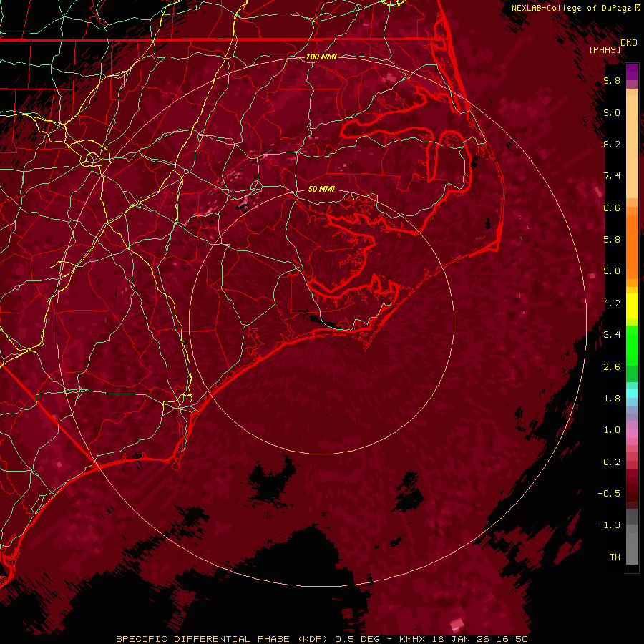Image resolution: width=644 pixels, height=644 pixels.
Task: Click the KMHX station identifier in the caption
Action: 411,639
